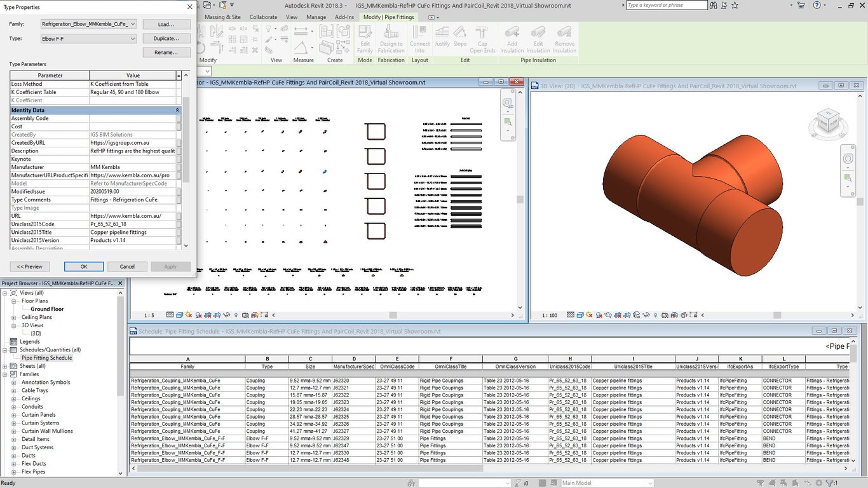Screen dimensions: 868x488
Task: Toggle the Cost parameter association button
Action: [179, 126]
